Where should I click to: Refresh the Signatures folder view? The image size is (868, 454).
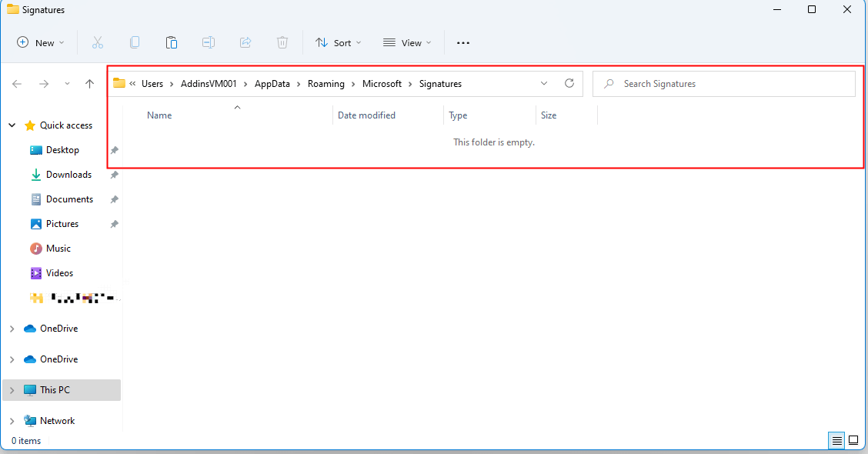coord(569,83)
